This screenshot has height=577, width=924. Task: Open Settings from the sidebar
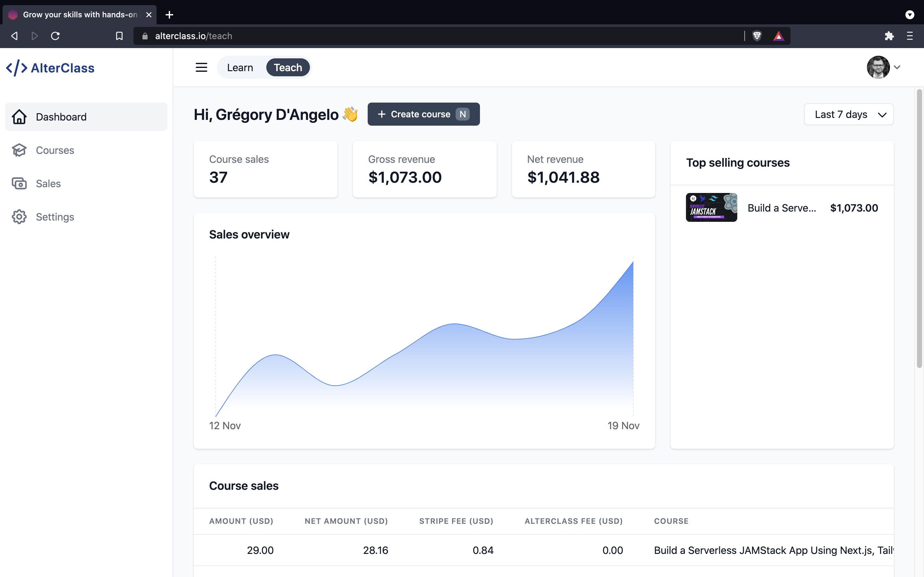[55, 217]
